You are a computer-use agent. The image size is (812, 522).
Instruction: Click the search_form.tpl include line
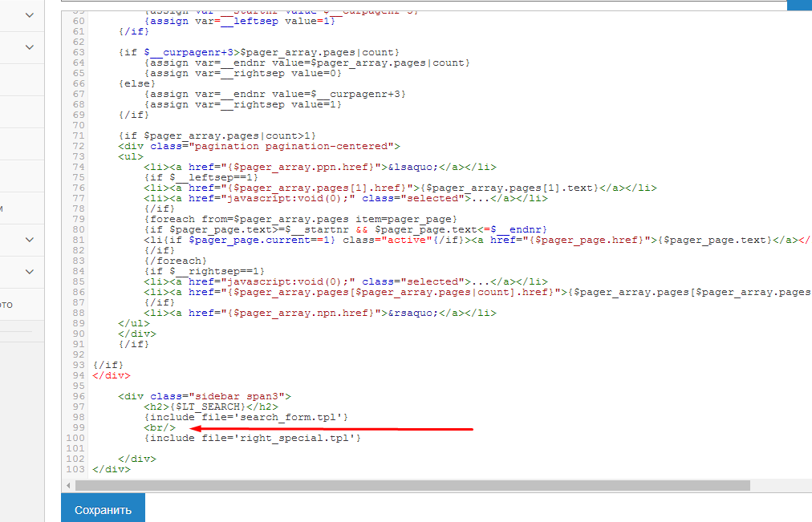pos(246,417)
